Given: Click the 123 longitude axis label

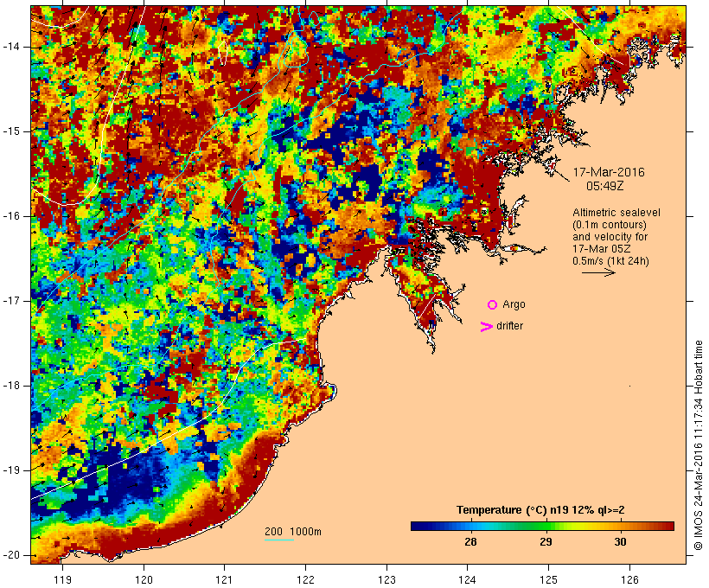Looking at the screenshot, I should point(386,579).
